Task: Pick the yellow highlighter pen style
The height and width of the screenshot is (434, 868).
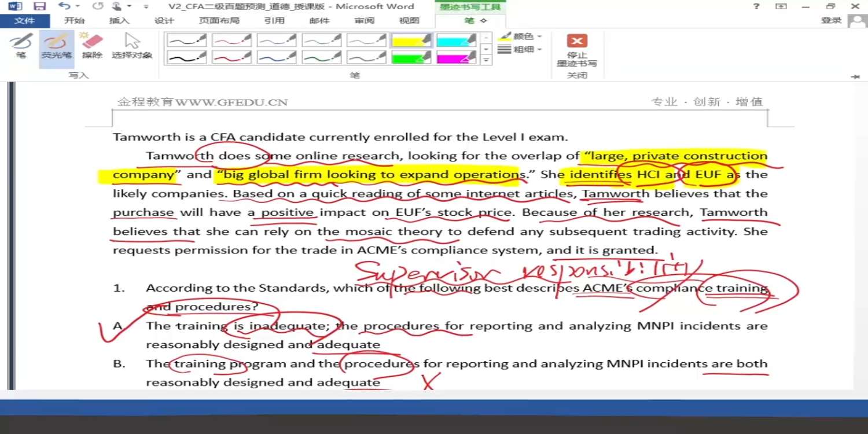Action: (x=411, y=39)
